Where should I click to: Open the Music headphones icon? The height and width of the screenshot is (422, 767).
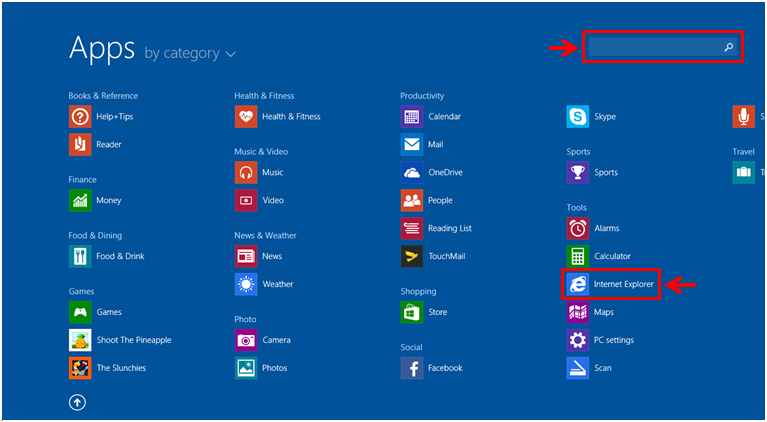click(x=246, y=173)
